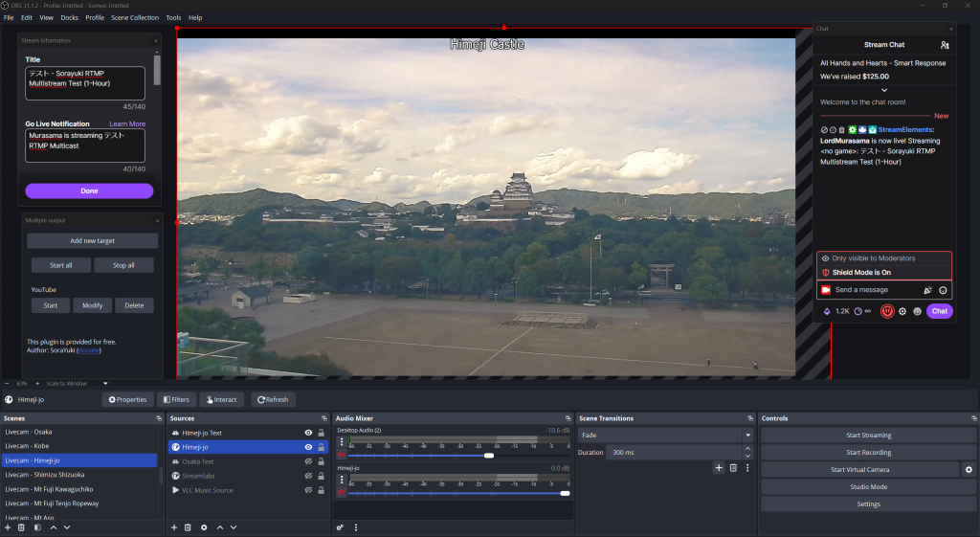Open the Scene Collection menu
This screenshot has height=537, width=980.
135,17
